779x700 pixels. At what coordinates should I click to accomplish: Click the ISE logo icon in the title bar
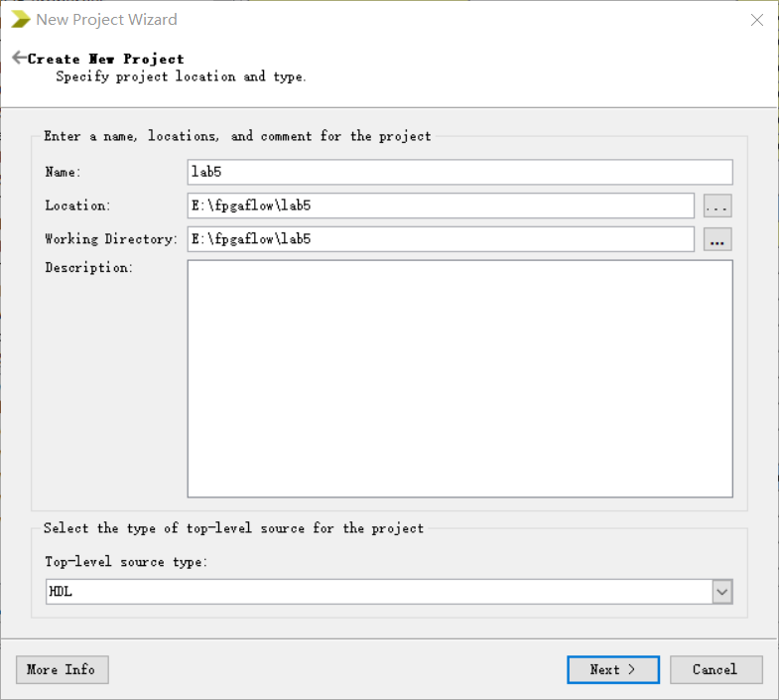click(x=21, y=20)
